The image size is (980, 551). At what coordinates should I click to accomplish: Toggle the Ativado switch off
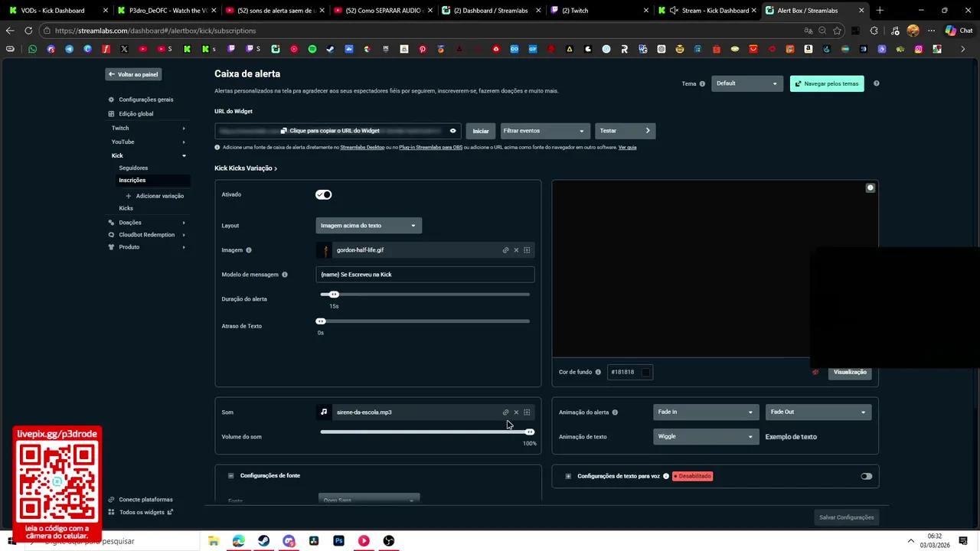click(x=323, y=194)
